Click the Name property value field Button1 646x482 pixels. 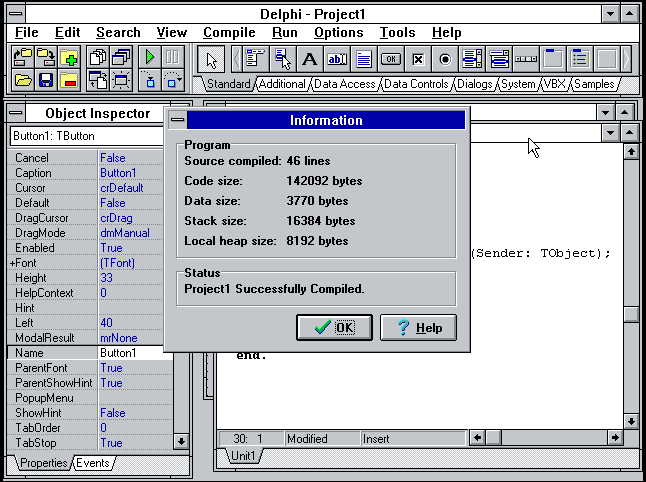click(130, 353)
